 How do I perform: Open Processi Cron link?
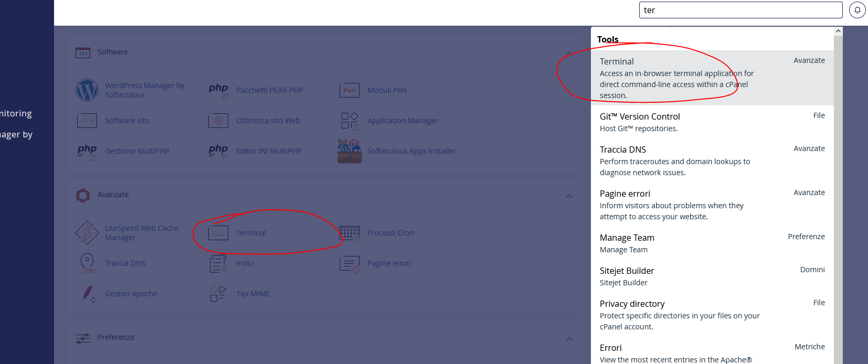click(x=390, y=233)
